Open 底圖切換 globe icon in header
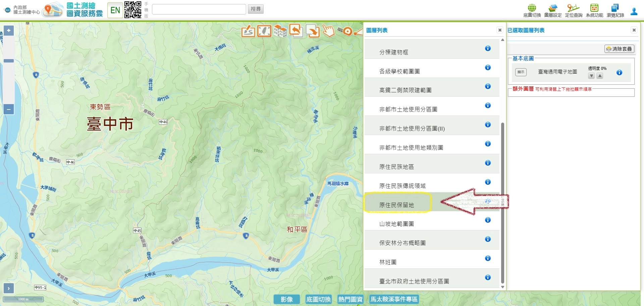This screenshot has width=644, height=306. click(532, 10)
